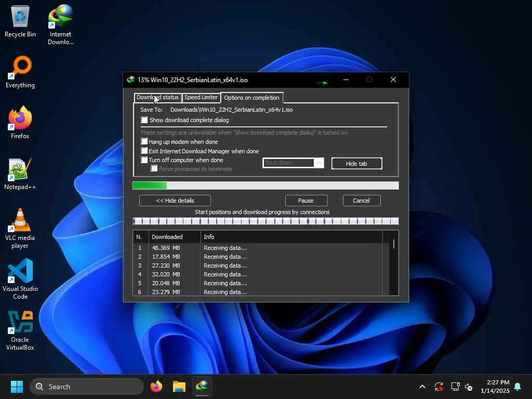Minimize the IDM download window
This screenshot has height=399, width=532.
coord(345,79)
